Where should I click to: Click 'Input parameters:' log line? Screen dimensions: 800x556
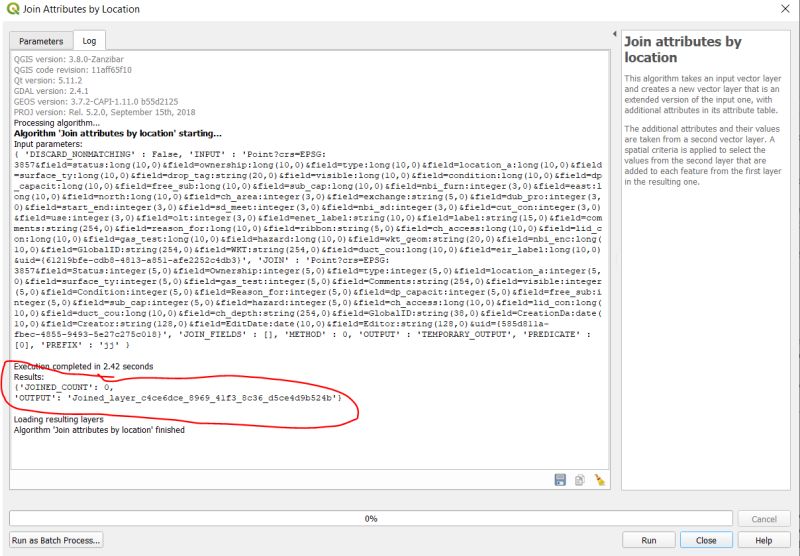48,144
